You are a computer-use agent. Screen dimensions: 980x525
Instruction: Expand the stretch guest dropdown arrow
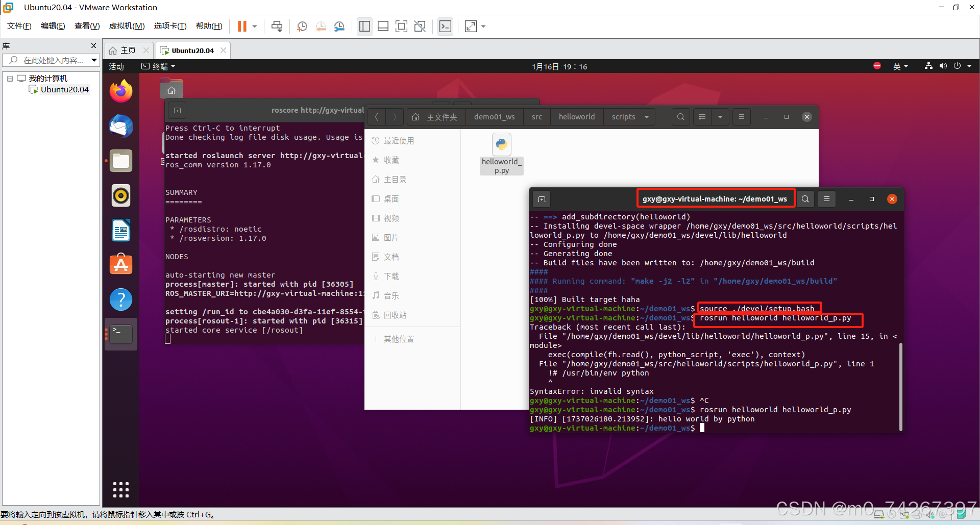(x=483, y=26)
